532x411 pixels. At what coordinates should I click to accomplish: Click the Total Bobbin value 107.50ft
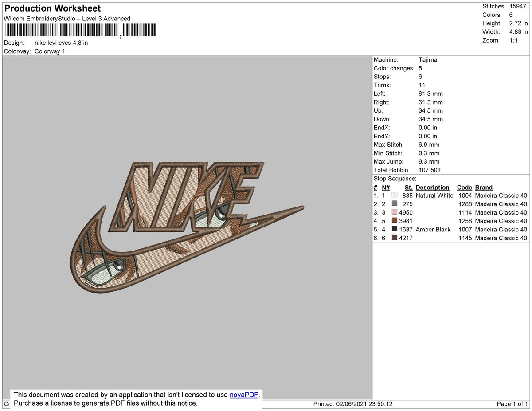point(431,170)
